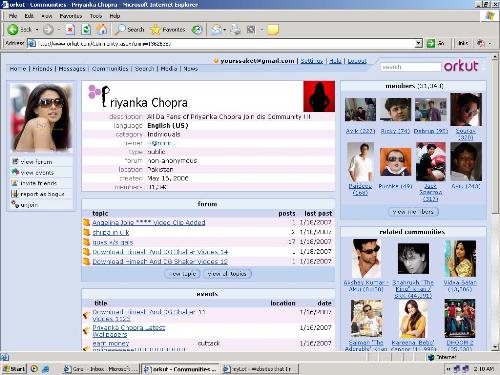Click the red silhouette community image
Viewport: 500px width, 375px height.
pyautogui.click(x=319, y=96)
